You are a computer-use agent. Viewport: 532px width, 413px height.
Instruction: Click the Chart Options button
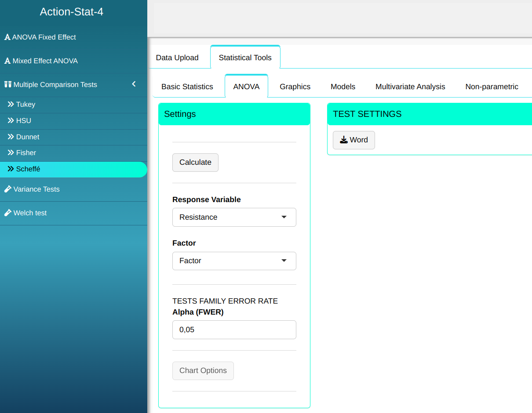[x=203, y=370]
